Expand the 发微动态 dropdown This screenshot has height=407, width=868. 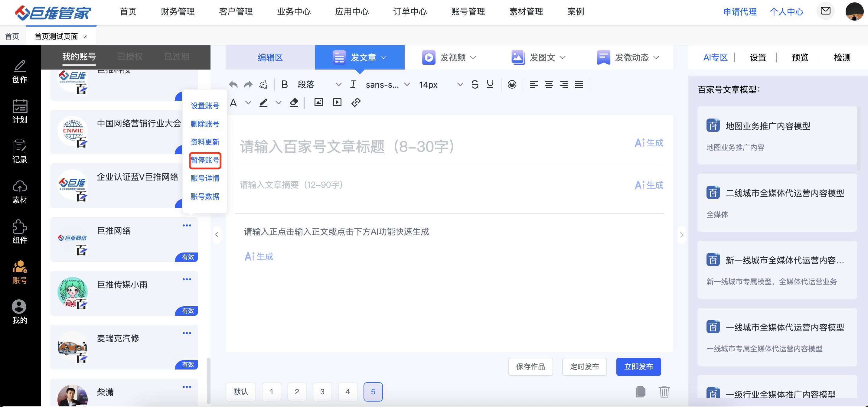click(x=656, y=58)
